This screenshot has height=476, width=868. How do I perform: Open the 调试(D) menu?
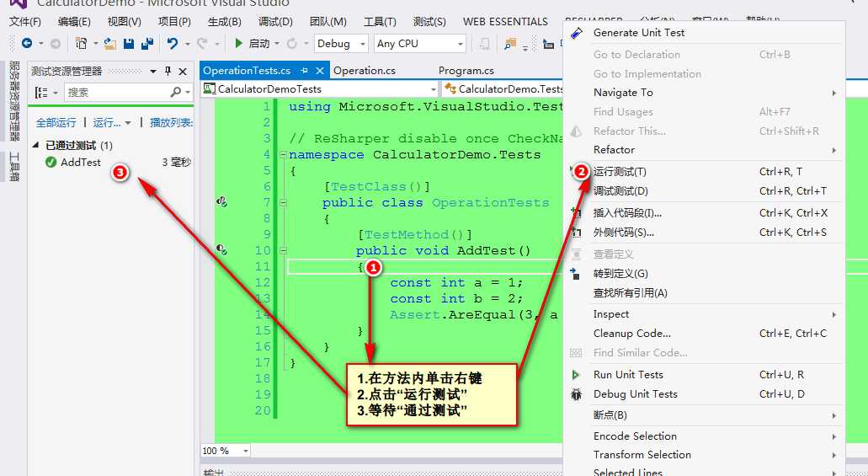[x=275, y=22]
